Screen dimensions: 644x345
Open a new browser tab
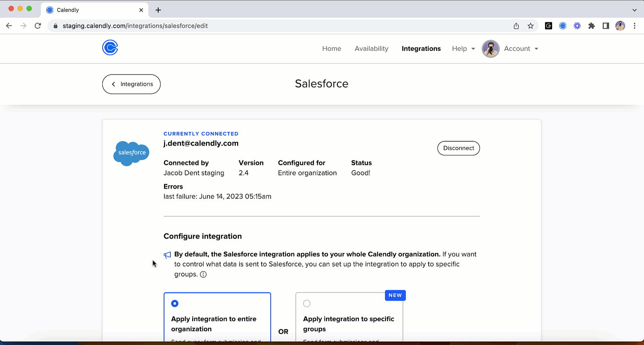coord(158,10)
